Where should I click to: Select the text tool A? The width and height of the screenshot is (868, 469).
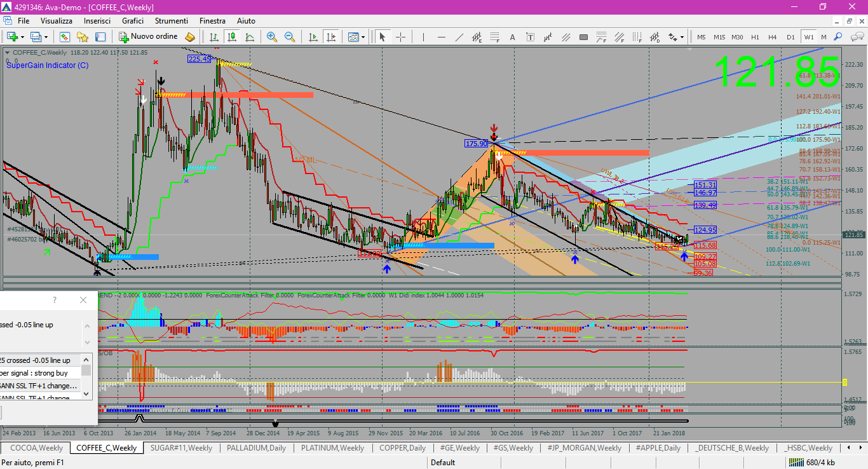pyautogui.click(x=512, y=37)
